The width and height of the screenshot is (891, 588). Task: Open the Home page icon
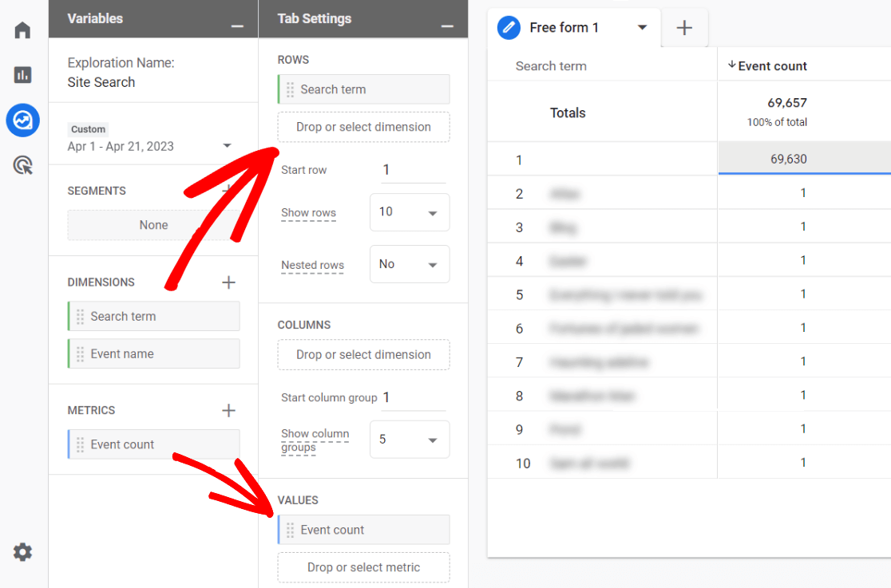point(22,30)
